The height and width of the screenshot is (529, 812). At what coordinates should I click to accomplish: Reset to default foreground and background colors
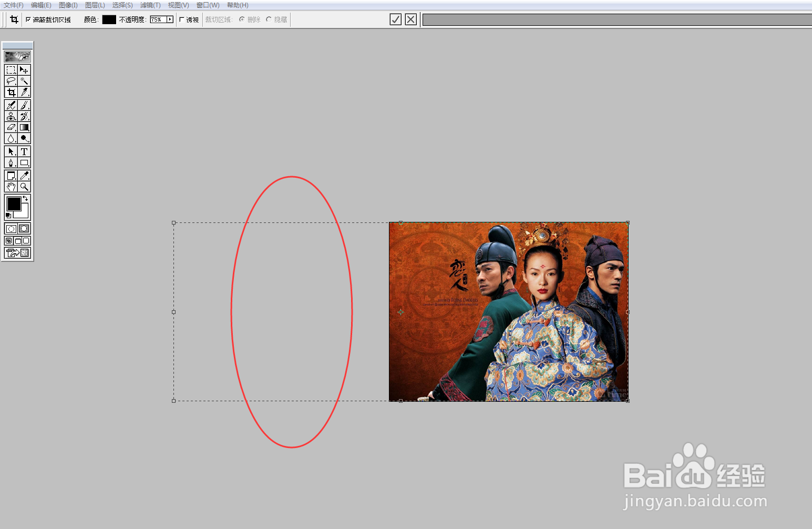tap(8, 216)
